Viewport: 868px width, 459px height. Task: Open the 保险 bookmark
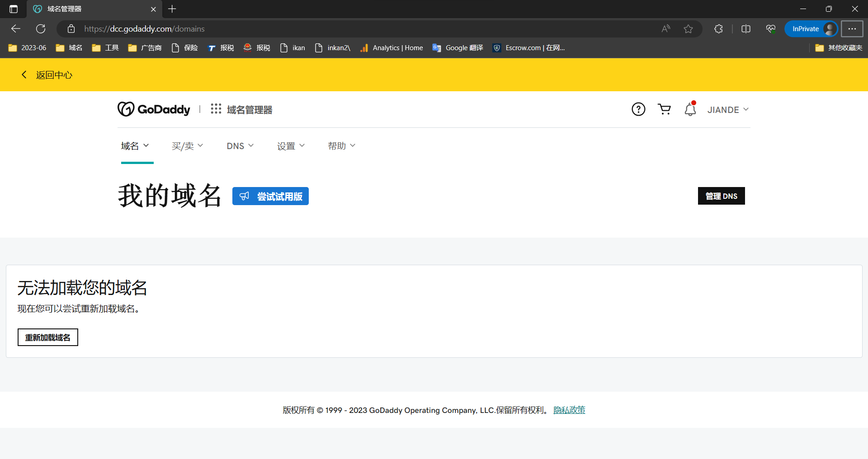pyautogui.click(x=185, y=48)
